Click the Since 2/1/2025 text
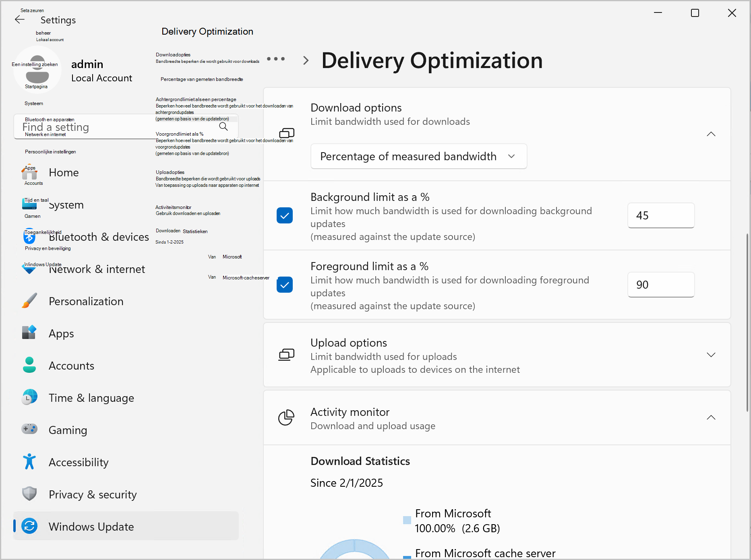Screen dimensions: 751x560 click(x=347, y=483)
